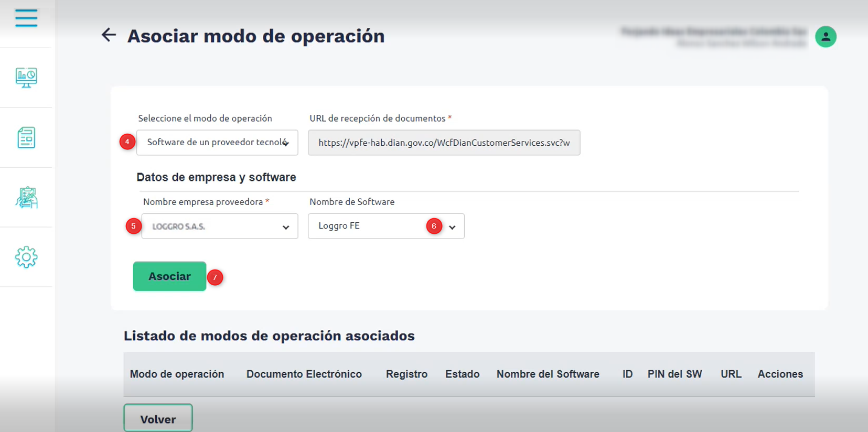Open the clipboard with pen sidebar icon

coord(26,198)
